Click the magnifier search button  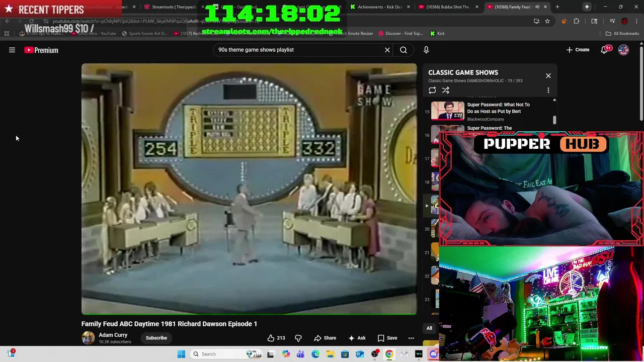(x=404, y=50)
